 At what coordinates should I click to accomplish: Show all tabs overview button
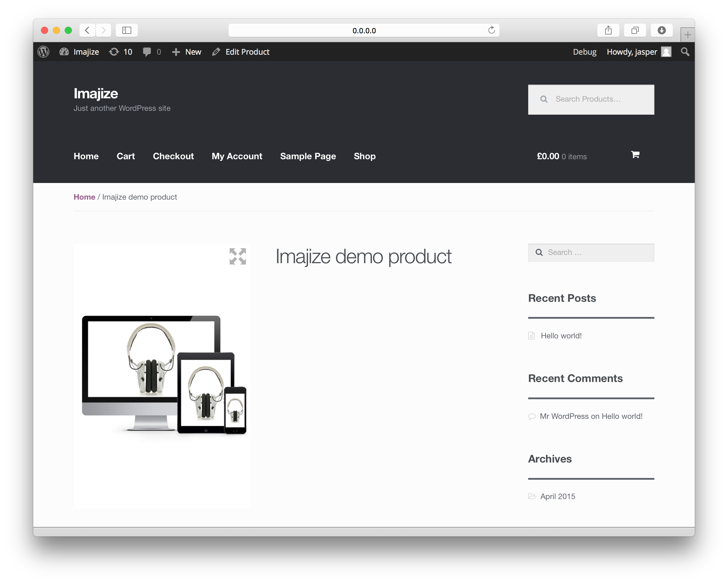click(635, 30)
